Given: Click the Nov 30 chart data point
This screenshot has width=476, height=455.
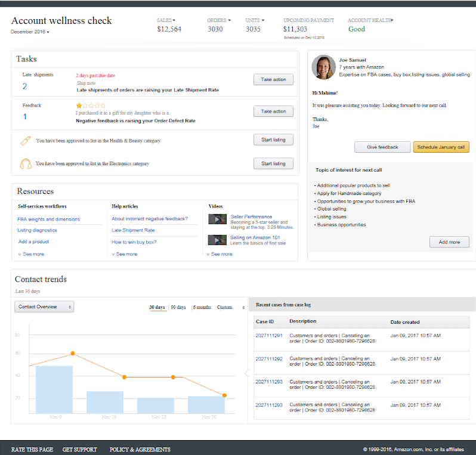Looking at the screenshot, I should [x=225, y=395].
